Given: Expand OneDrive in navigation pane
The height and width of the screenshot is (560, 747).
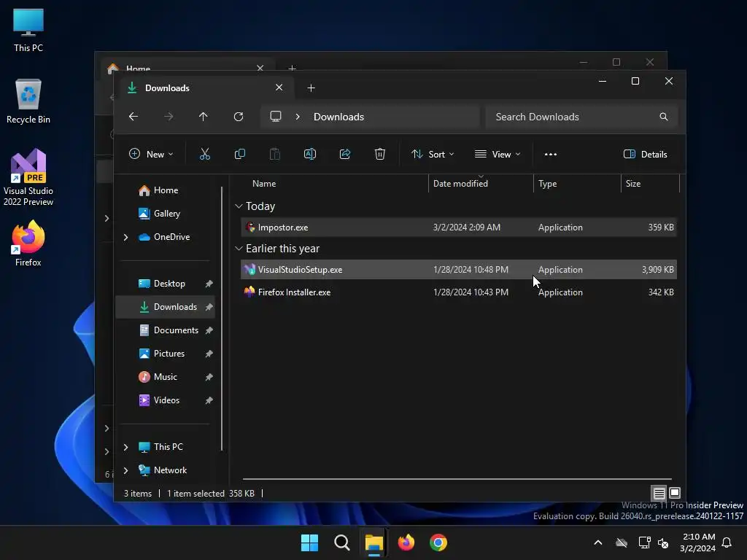Looking at the screenshot, I should [125, 237].
